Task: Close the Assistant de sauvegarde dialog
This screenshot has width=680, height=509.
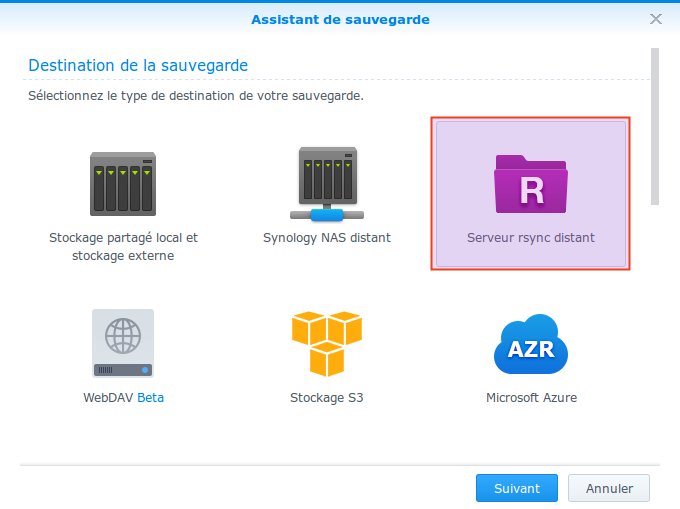Action: 656,19
